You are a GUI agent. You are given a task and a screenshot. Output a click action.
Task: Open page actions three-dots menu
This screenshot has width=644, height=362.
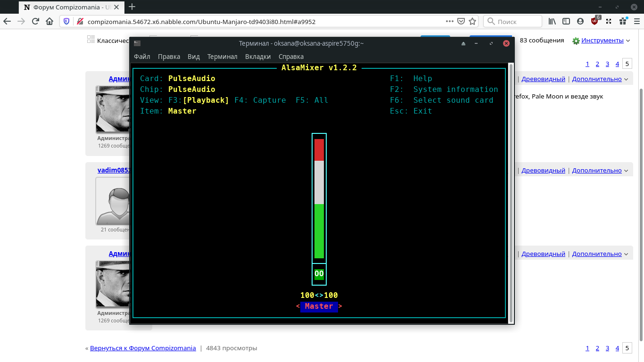tap(450, 21)
